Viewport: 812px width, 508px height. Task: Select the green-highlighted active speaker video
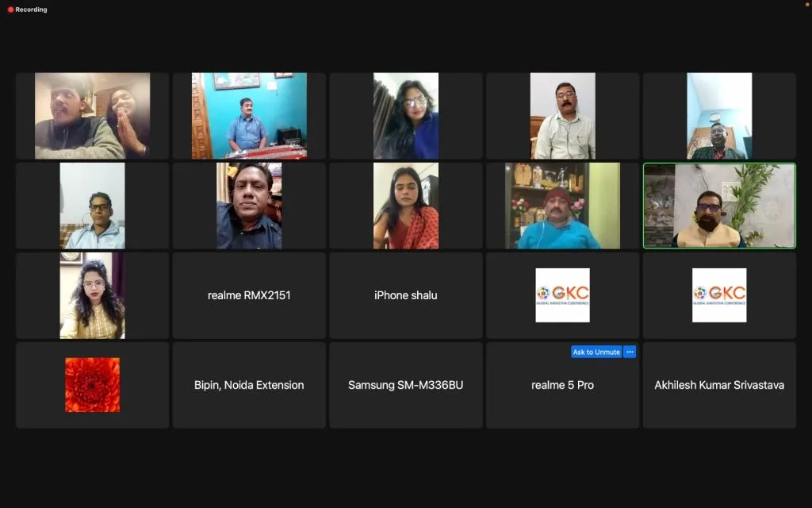[x=719, y=206]
